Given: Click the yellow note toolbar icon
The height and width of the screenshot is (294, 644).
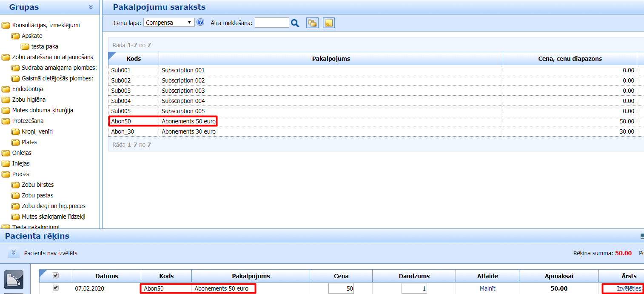Looking at the screenshot, I should (x=328, y=23).
